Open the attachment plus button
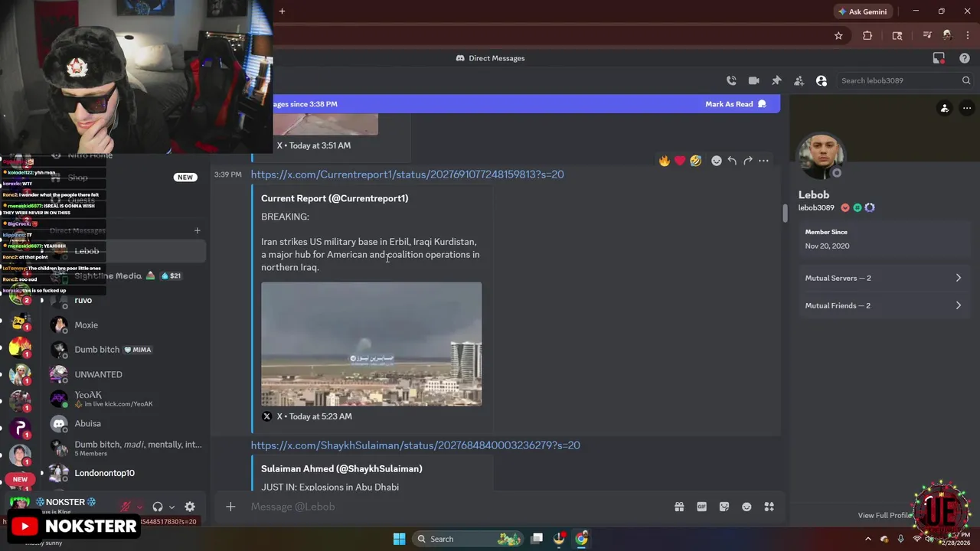Viewport: 980px width, 551px height. [x=230, y=507]
